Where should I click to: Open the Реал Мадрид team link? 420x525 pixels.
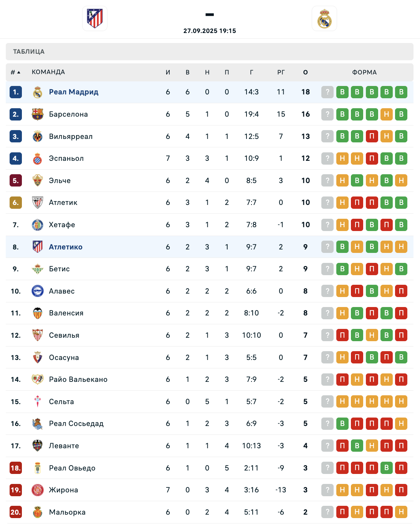click(74, 92)
